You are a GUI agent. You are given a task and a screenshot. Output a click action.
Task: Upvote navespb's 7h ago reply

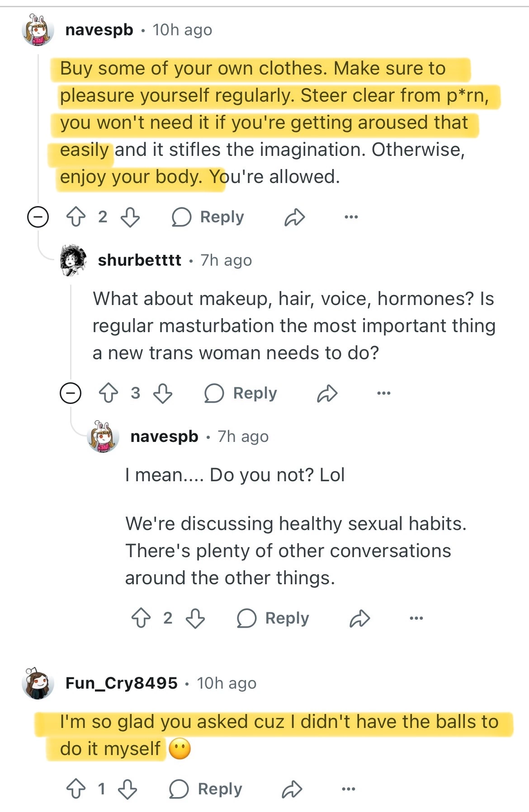point(141,618)
